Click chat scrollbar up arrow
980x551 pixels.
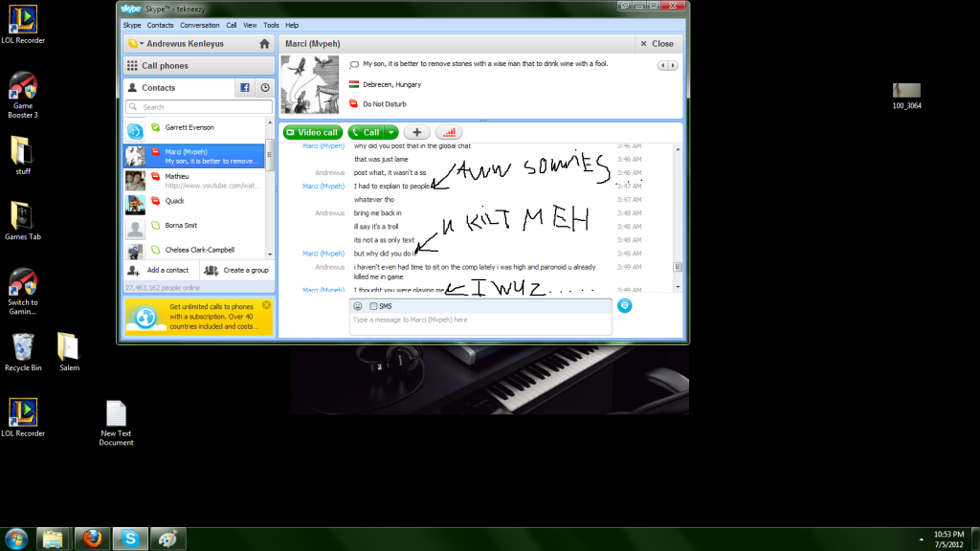click(678, 150)
